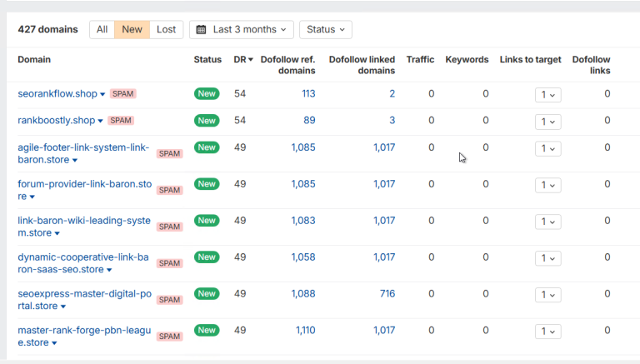Click New status badge for master-rank-forge row
The image size is (640, 364).
[x=207, y=330]
